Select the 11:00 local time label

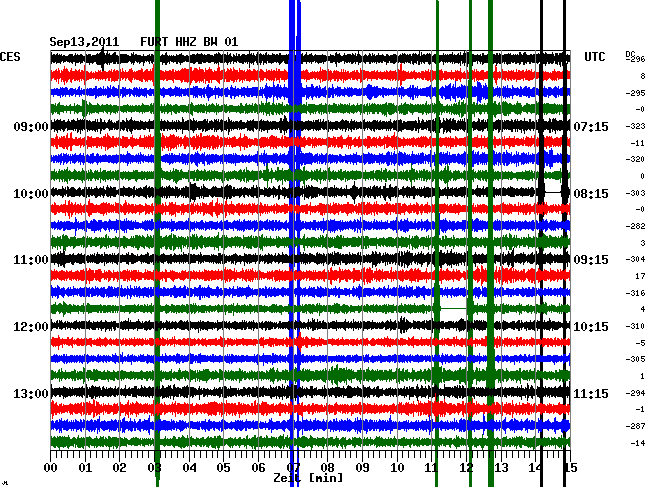pyautogui.click(x=31, y=260)
